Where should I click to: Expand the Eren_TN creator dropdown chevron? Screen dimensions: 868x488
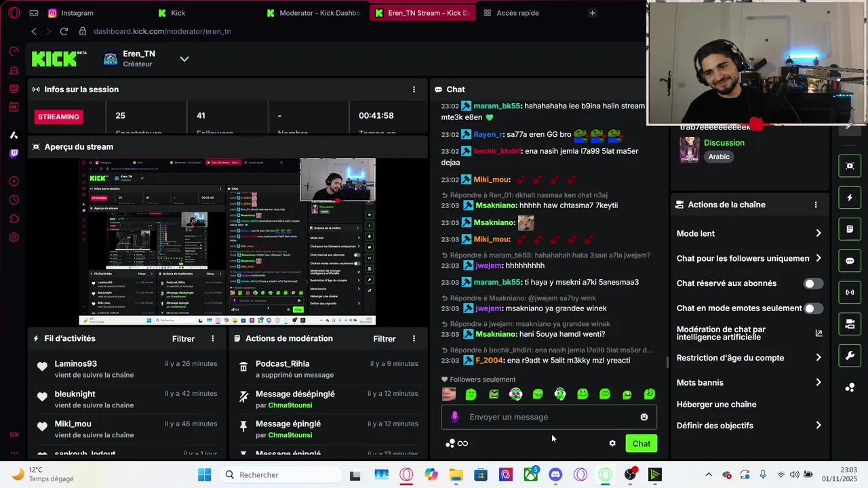184,59
